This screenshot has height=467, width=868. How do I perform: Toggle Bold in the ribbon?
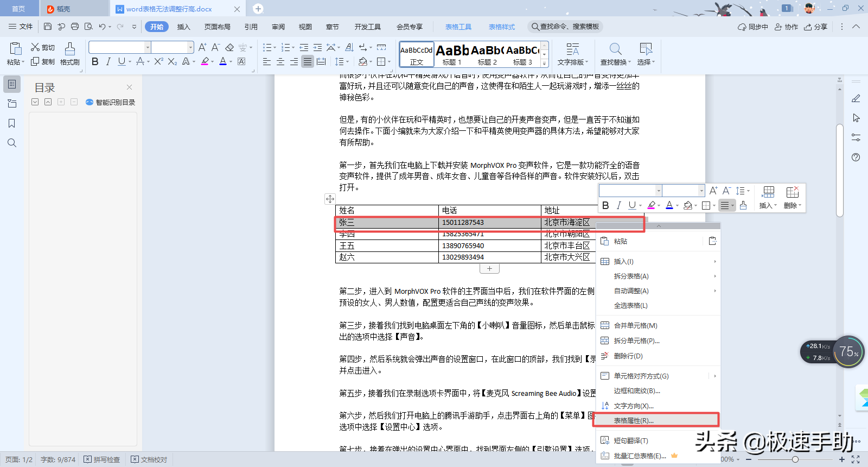95,61
